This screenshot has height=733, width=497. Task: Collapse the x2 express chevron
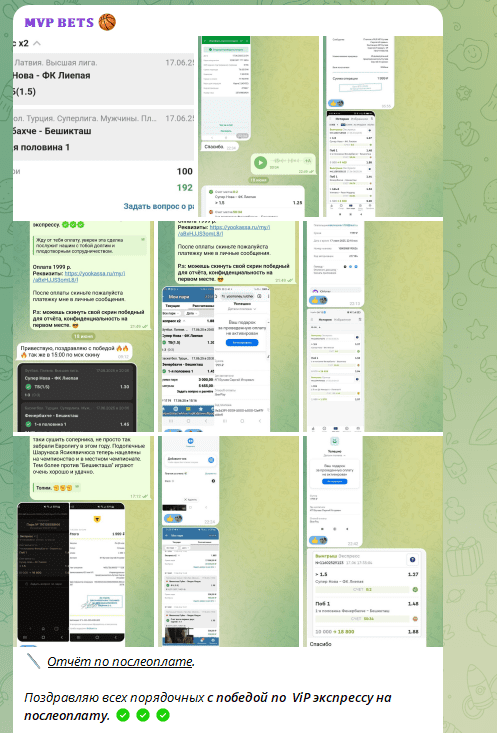point(37,43)
